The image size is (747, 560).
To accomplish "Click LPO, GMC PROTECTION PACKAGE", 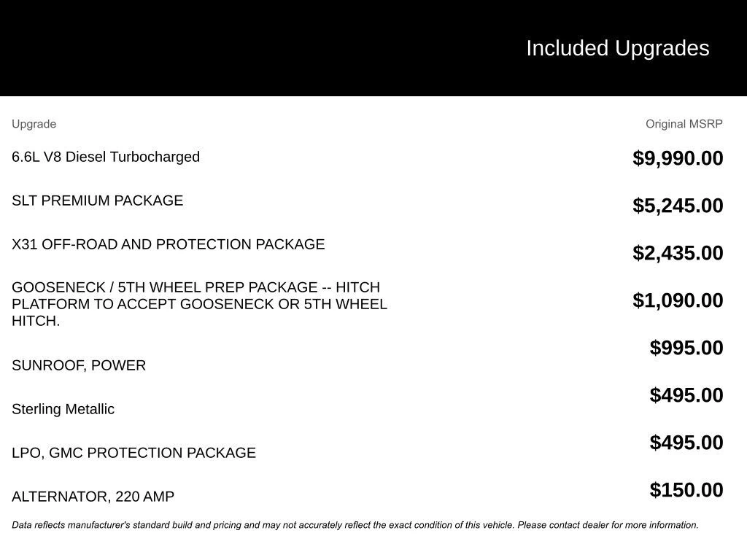I will (133, 453).
